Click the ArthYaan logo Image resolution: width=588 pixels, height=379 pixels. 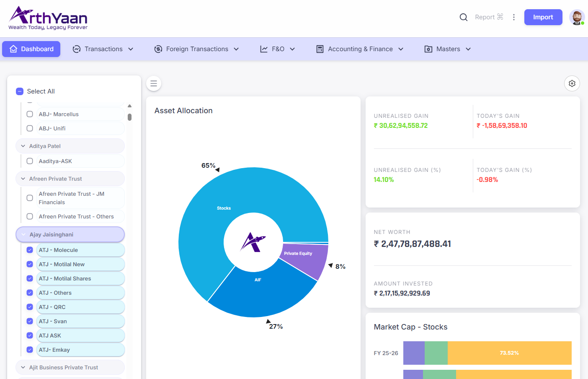point(48,18)
